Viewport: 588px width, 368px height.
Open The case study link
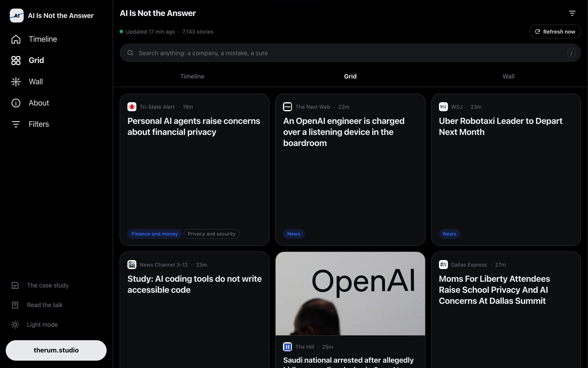coord(48,285)
